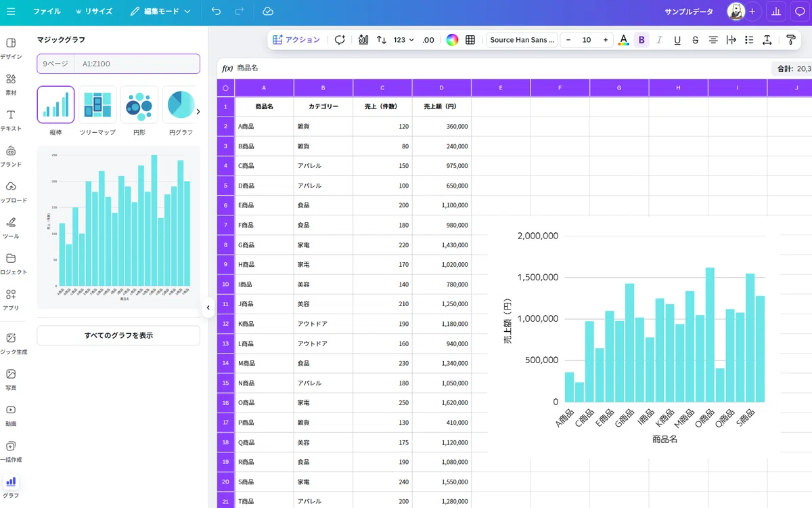This screenshot has width=812, height=508.
Task: Toggle italic formatting button
Action: click(x=659, y=40)
